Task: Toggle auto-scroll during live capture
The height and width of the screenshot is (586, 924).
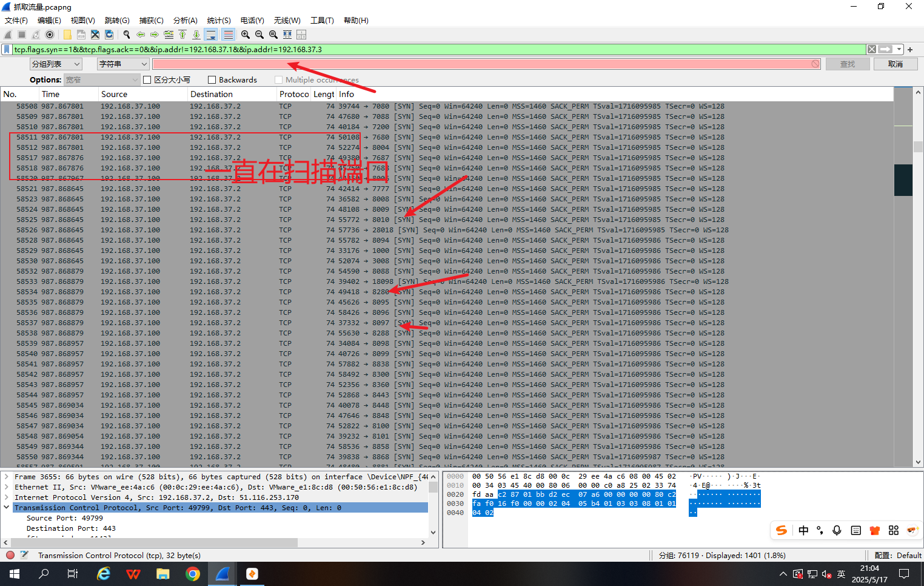Action: click(211, 35)
